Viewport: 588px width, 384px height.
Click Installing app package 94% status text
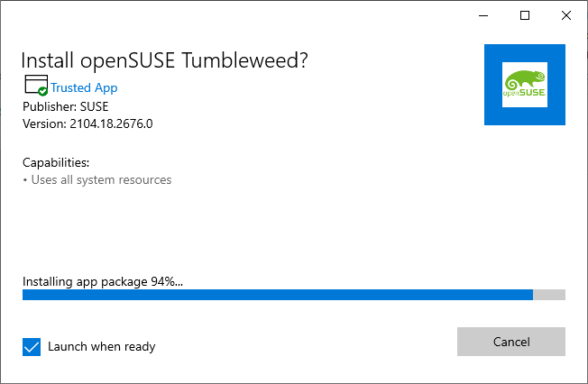[103, 281]
